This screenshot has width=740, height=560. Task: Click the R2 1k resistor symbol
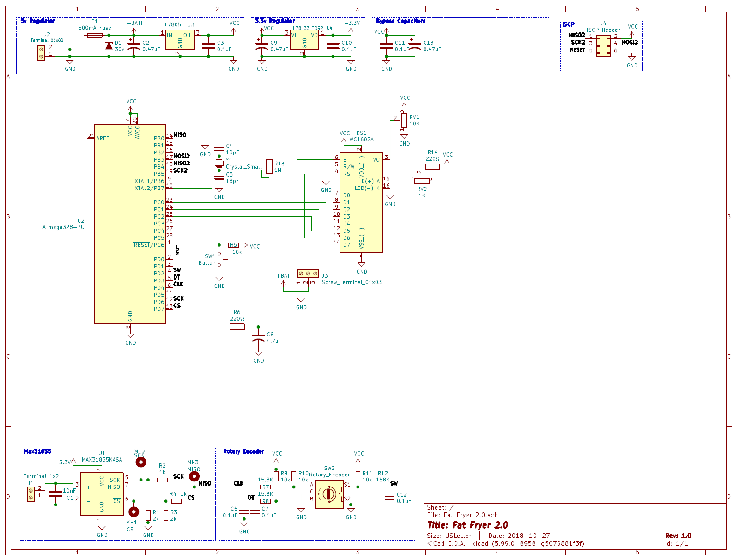tap(162, 480)
